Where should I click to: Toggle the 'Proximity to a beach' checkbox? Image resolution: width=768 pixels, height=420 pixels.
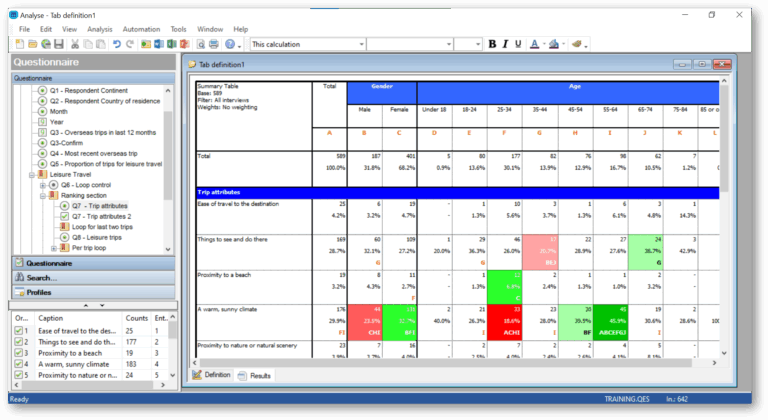pos(17,352)
